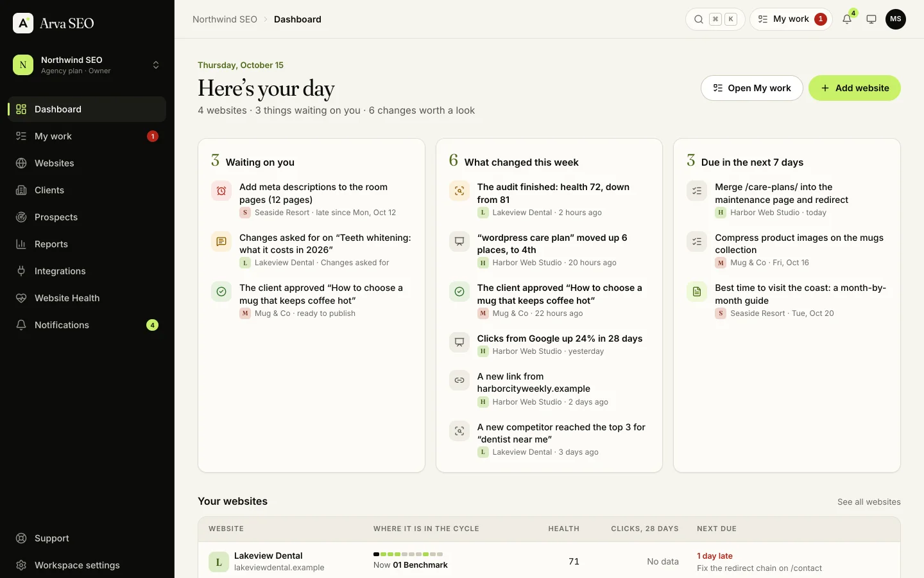Click the checklist icon beside Merge /care-plans/ task
Image resolution: width=924 pixels, height=578 pixels.
point(697,191)
